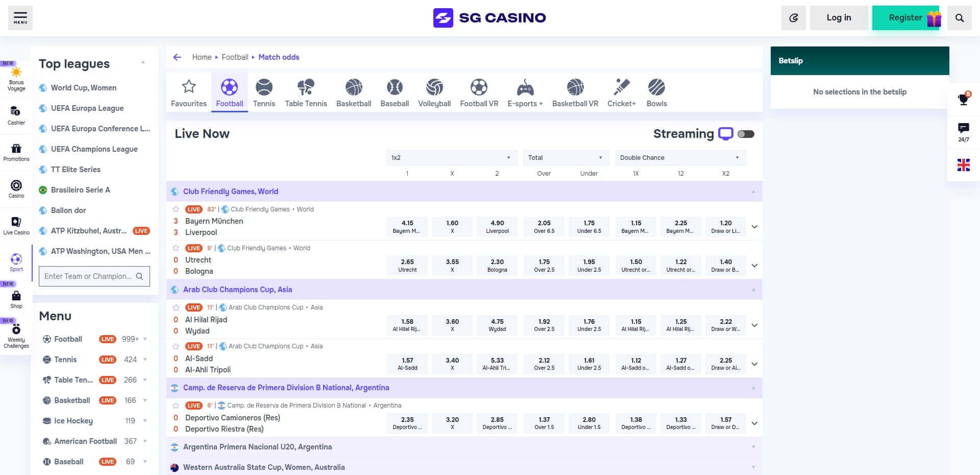Image resolution: width=980 pixels, height=475 pixels.
Task: Collapse the Arab Club Champions Cup section
Action: [753, 289]
